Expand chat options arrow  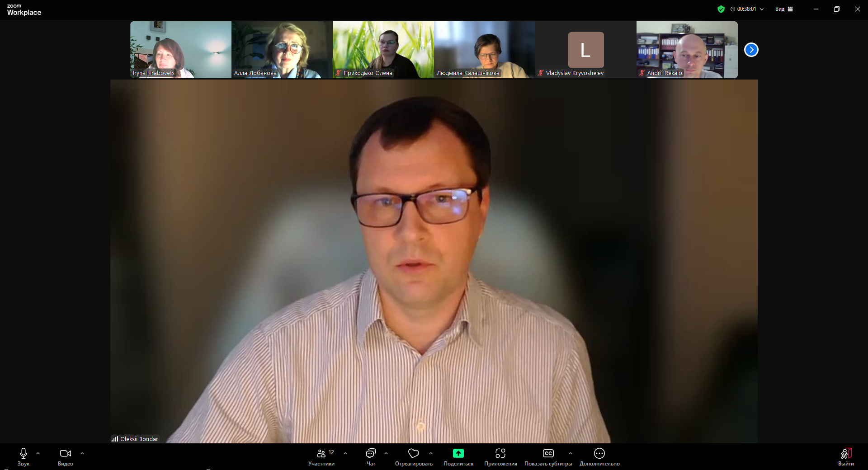[386, 453]
